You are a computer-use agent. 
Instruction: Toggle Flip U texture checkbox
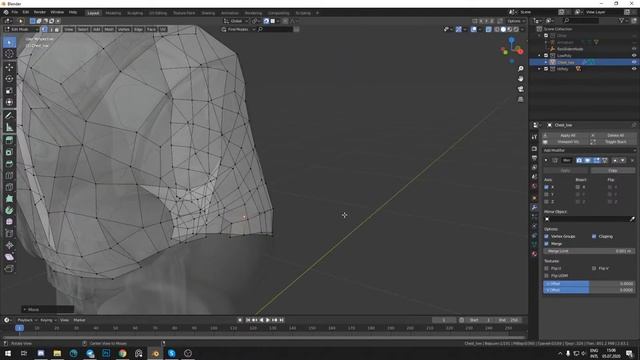coord(547,268)
